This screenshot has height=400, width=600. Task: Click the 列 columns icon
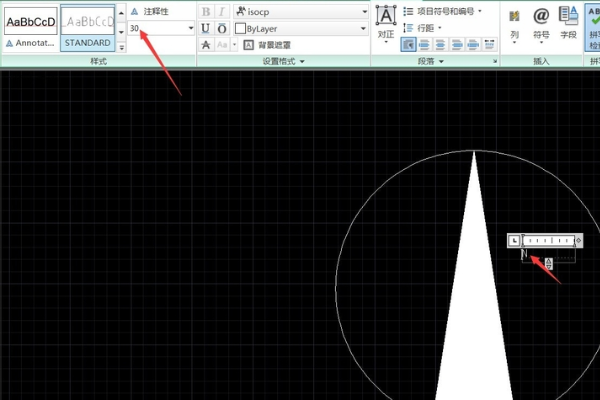(514, 24)
